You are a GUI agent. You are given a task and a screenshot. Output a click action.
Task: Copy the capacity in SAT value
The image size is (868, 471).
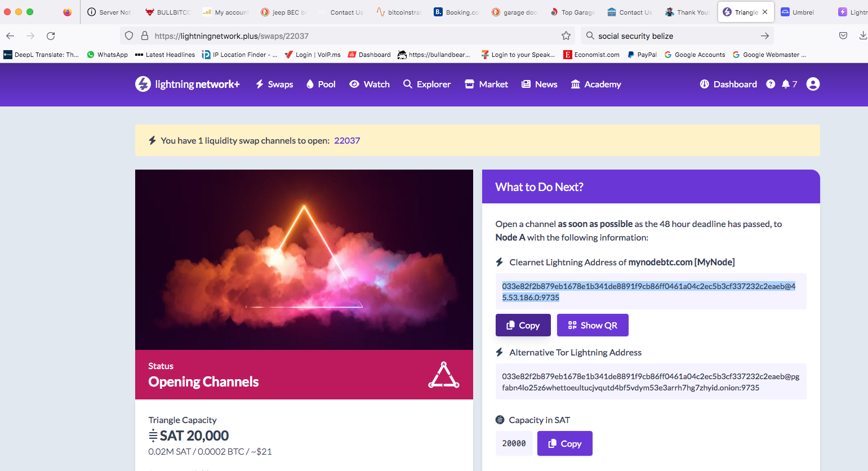[564, 444]
